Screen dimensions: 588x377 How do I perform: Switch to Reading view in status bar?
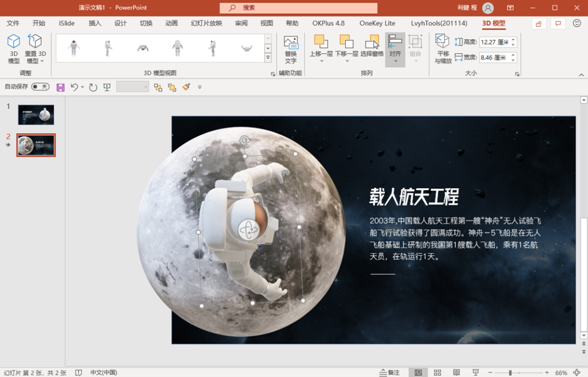pos(456,373)
